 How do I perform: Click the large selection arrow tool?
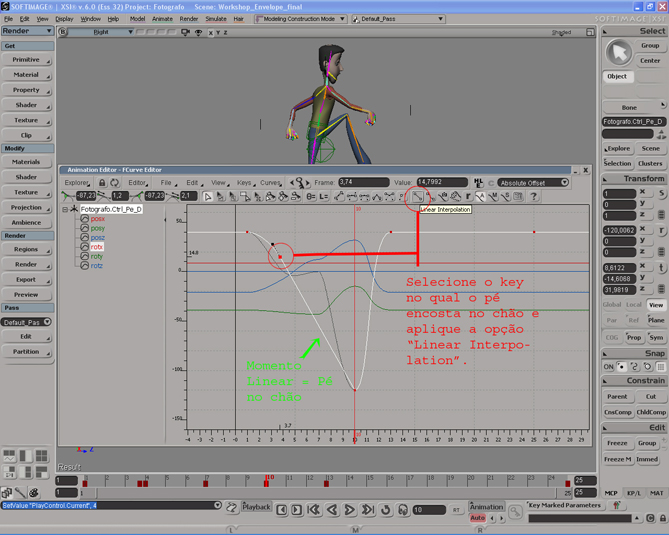(x=620, y=51)
